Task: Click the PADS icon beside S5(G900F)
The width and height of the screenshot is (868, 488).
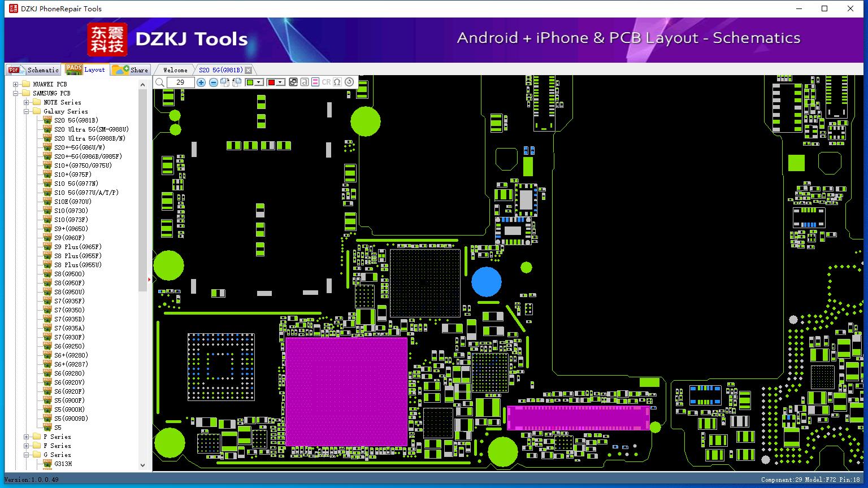Action: 47,400
